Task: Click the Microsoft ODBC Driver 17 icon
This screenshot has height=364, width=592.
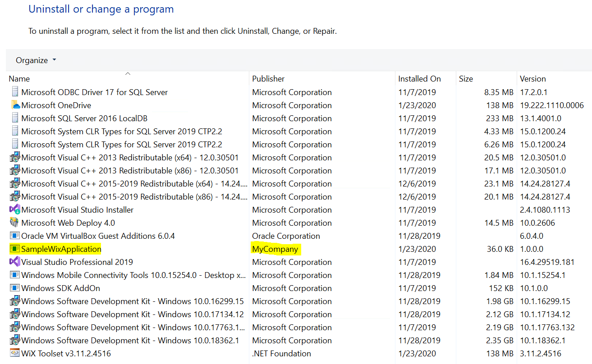Action: click(15, 92)
